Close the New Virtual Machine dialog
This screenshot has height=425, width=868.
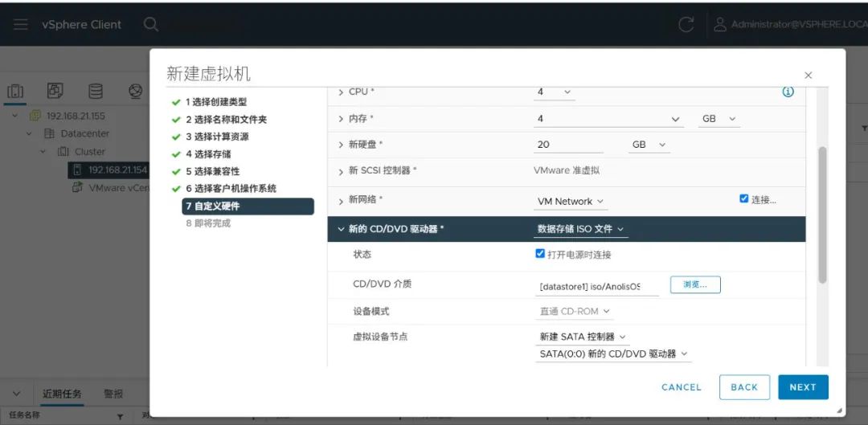coord(809,76)
